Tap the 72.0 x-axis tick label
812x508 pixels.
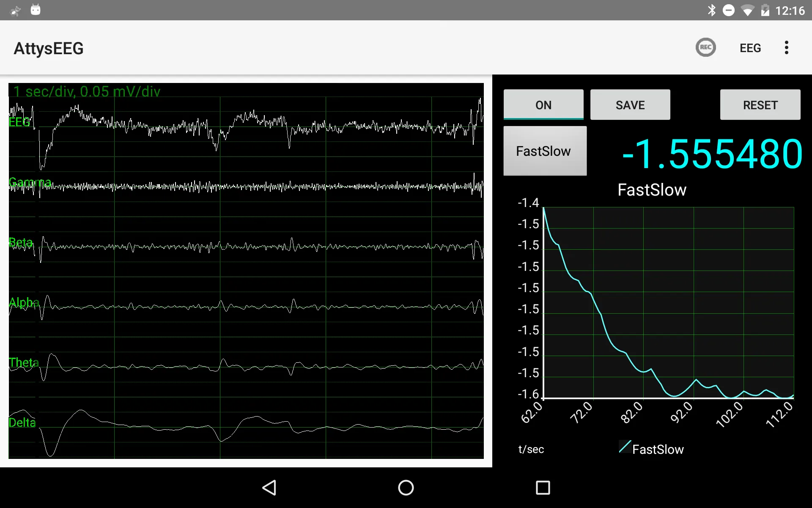point(582,412)
